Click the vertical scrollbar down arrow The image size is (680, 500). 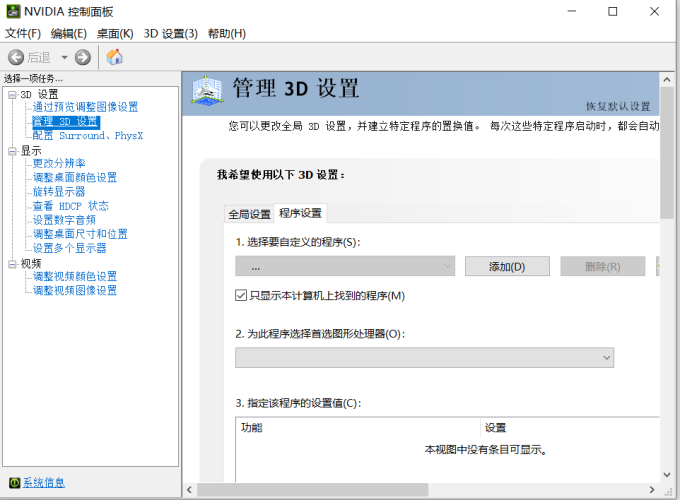[x=667, y=475]
